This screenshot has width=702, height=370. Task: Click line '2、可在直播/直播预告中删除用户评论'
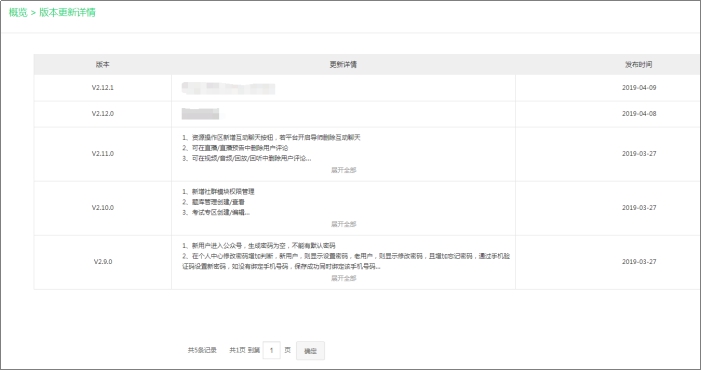[235, 148]
